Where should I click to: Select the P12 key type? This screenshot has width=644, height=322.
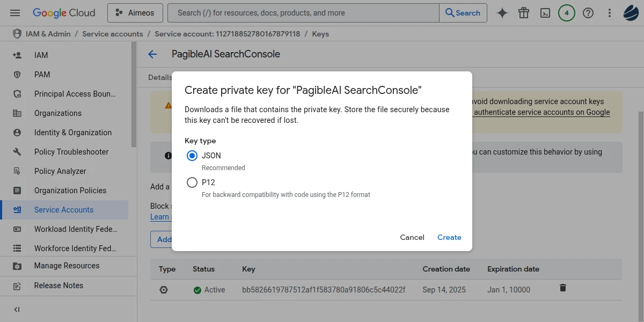tap(192, 182)
